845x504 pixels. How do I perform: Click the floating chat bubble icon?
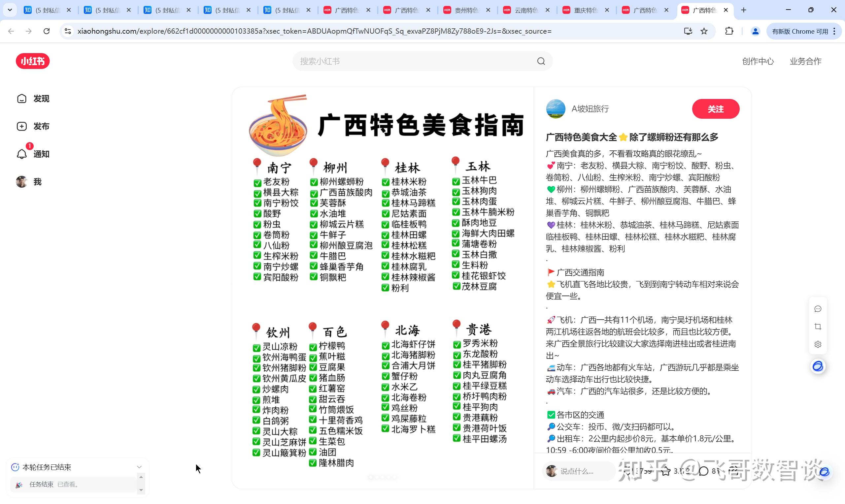coord(818,309)
